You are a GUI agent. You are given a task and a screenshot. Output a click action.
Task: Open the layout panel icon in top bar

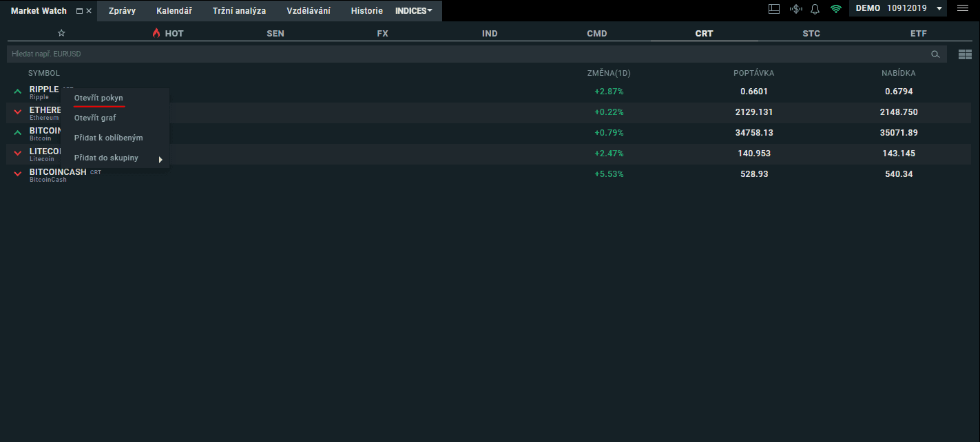(774, 9)
